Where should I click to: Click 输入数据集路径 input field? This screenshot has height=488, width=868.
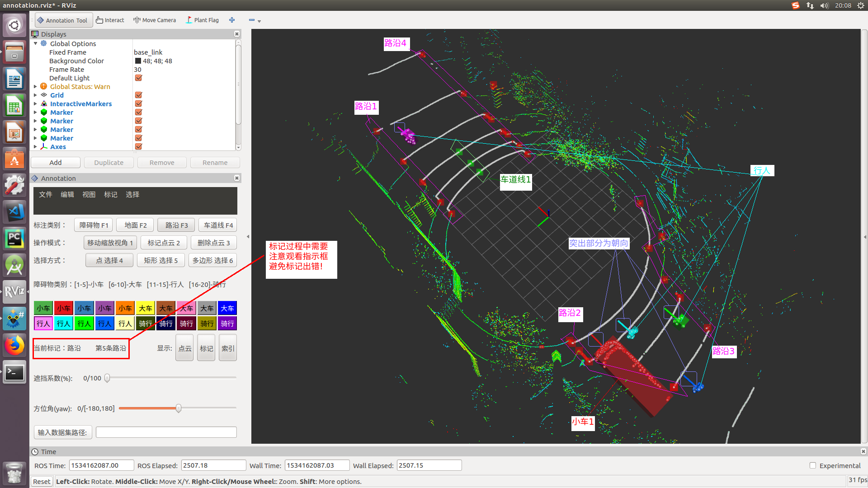167,432
